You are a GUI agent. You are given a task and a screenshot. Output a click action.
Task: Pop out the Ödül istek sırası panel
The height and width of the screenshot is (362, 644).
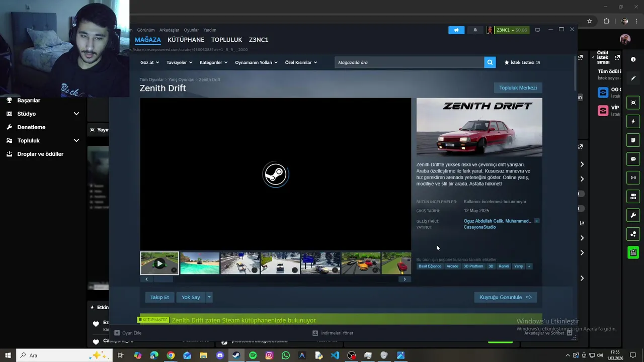pos(617,57)
